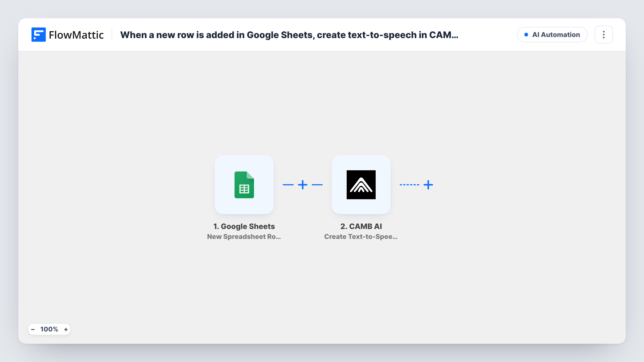Click the AI Automation badge
The image size is (644, 362).
coord(552,35)
